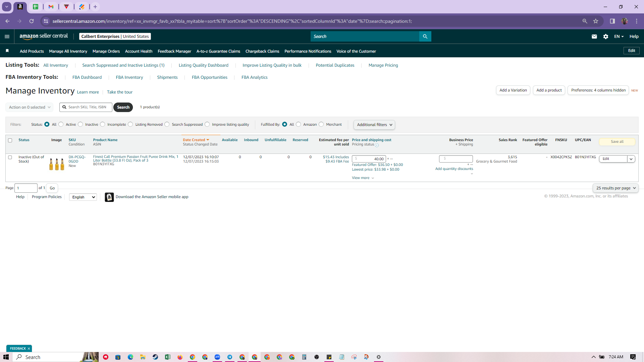Open a new browser tab

pyautogui.click(x=95, y=7)
